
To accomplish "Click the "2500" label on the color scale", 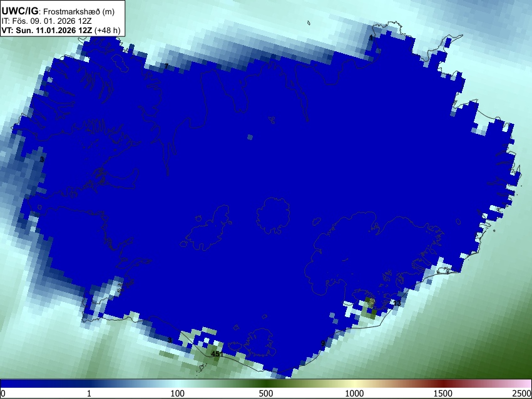I will (522, 393).
